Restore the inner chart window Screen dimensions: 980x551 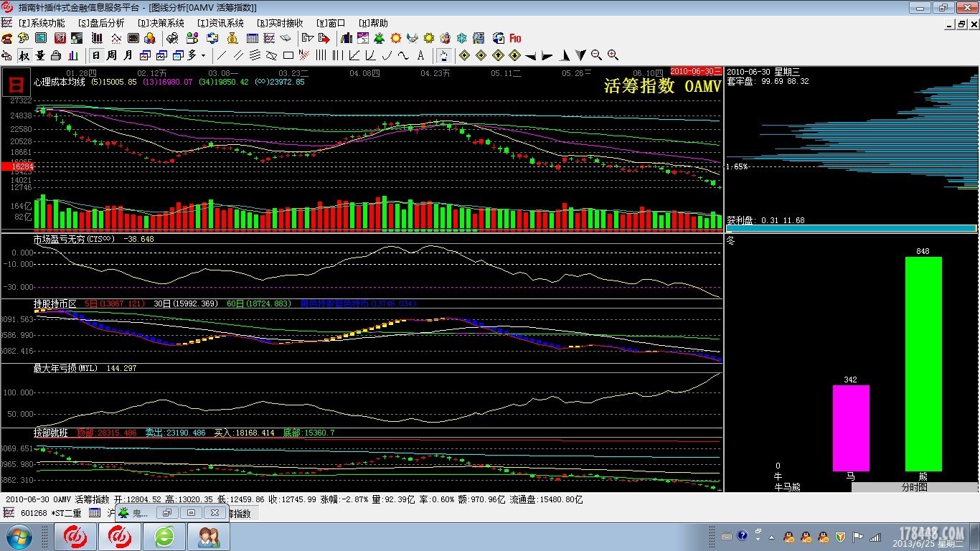(x=962, y=24)
